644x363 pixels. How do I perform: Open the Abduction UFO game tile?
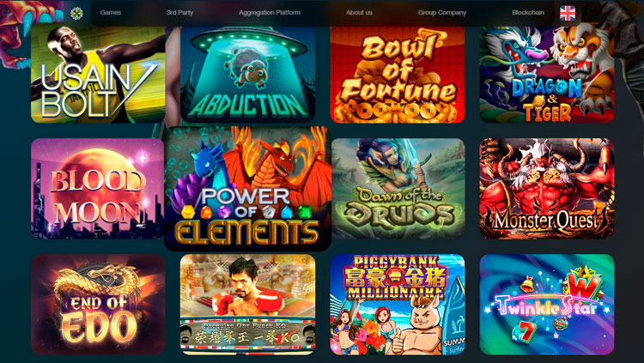click(247, 74)
